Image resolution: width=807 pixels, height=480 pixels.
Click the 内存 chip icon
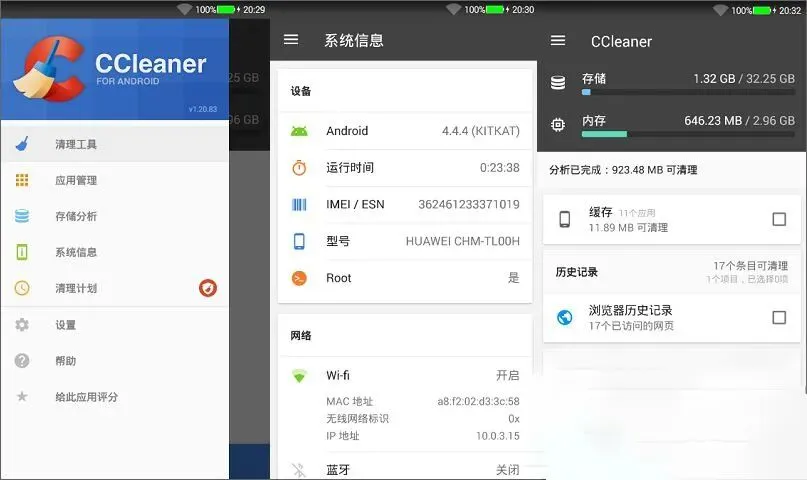click(x=558, y=125)
